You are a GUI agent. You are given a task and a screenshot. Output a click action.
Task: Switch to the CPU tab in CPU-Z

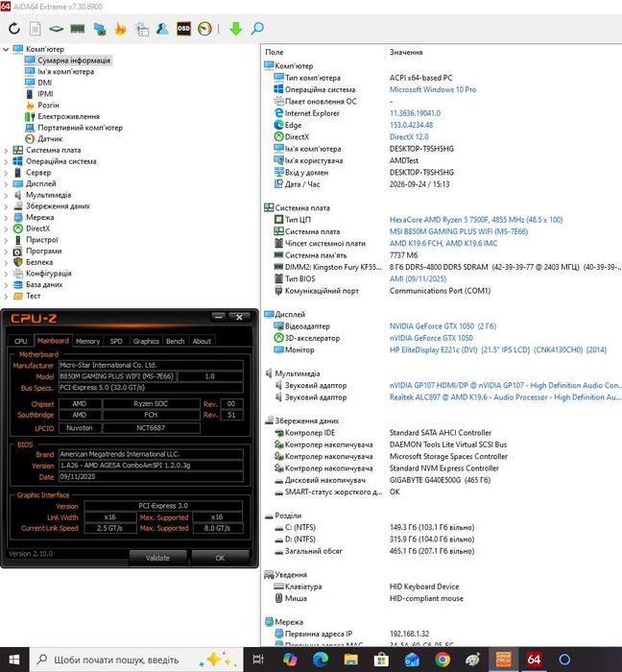coord(20,341)
